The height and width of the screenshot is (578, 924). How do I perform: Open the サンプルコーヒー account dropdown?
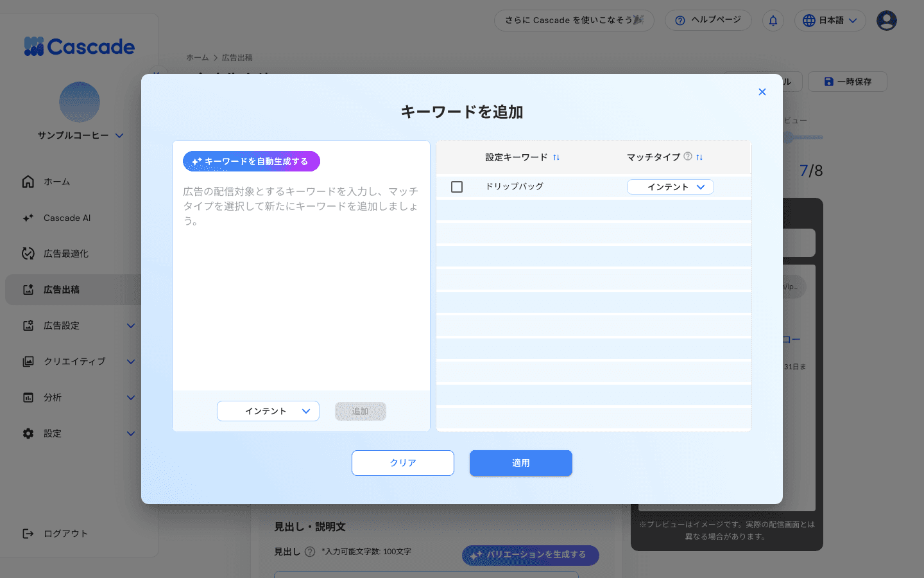[x=80, y=136]
